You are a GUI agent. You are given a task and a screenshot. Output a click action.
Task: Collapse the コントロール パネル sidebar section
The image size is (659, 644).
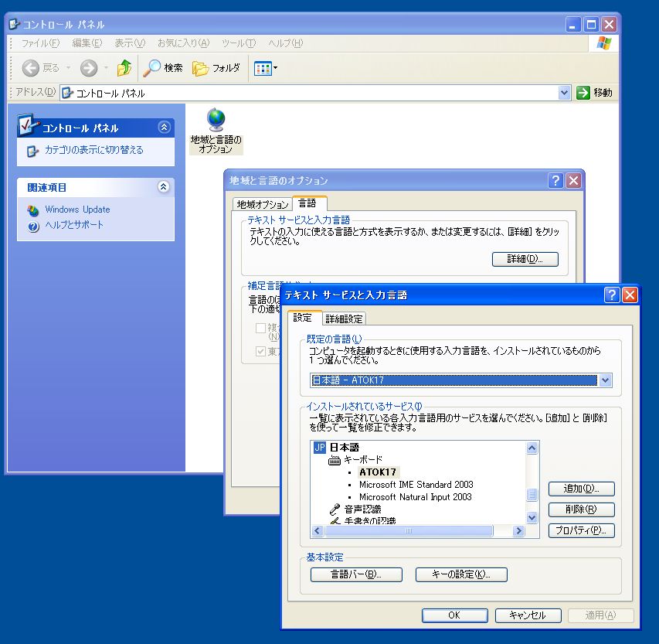tap(164, 127)
